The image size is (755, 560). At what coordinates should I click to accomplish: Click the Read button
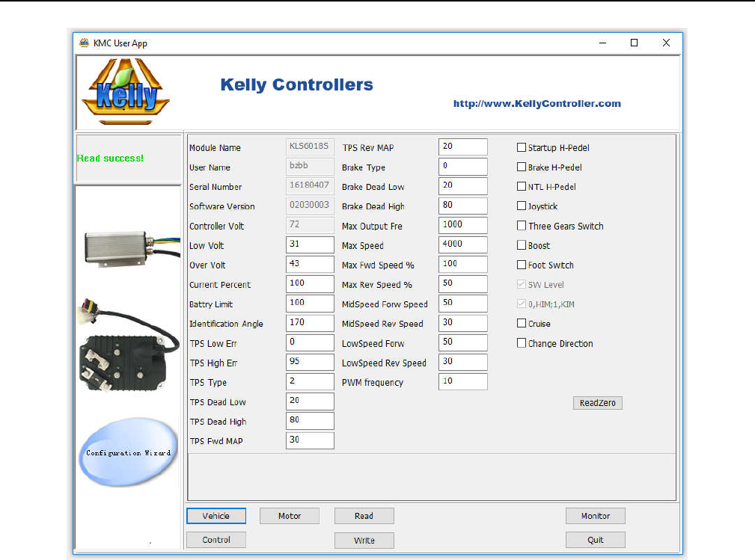[364, 516]
